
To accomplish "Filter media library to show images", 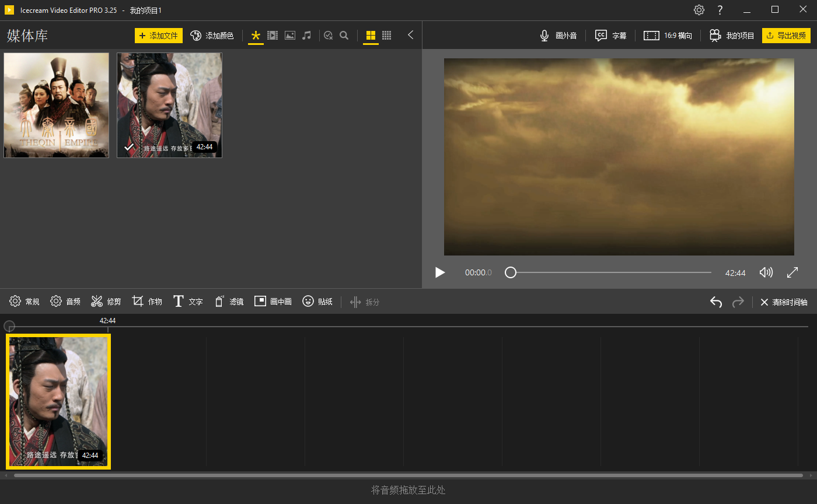I will coord(290,35).
